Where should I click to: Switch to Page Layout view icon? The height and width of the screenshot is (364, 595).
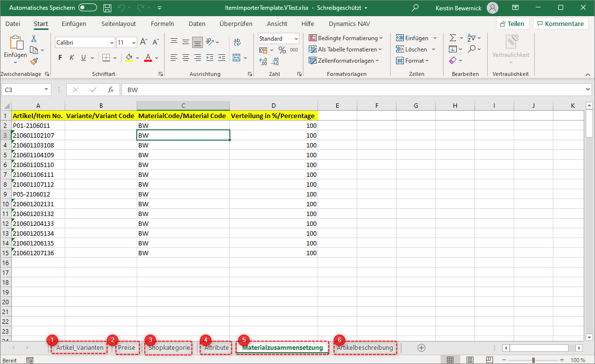click(470, 360)
